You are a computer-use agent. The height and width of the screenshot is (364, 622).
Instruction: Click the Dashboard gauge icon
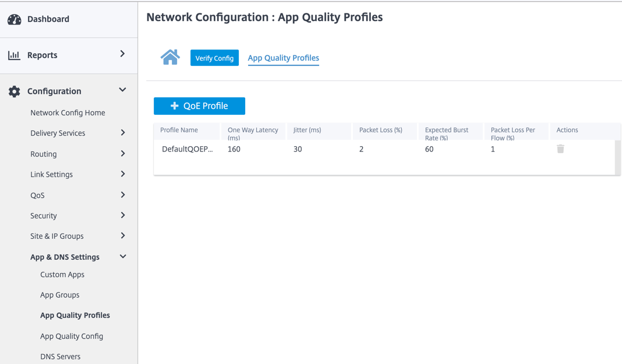coord(15,19)
